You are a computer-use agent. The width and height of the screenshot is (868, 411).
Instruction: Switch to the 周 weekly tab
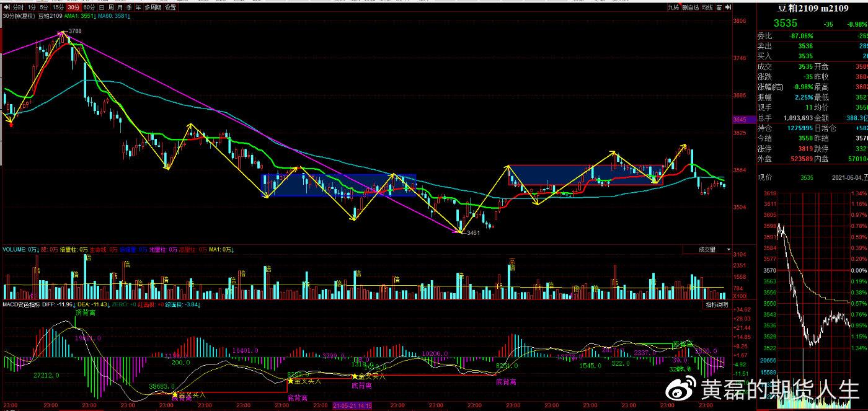click(110, 7)
